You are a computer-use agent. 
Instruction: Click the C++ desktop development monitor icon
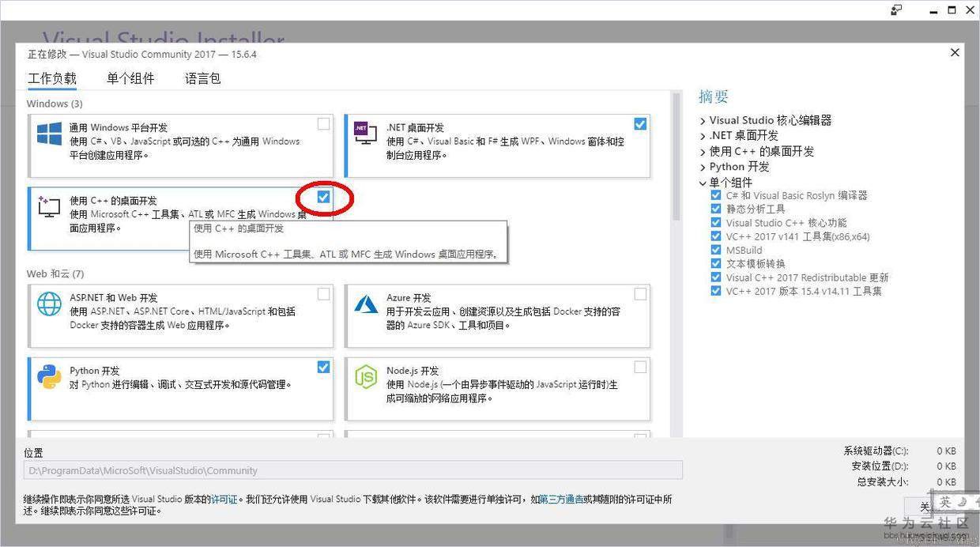coord(49,207)
